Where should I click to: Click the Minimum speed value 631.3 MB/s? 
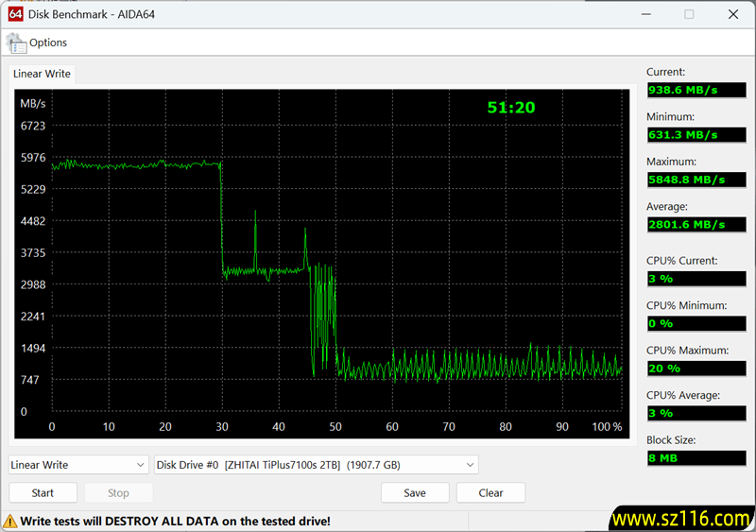(696, 135)
